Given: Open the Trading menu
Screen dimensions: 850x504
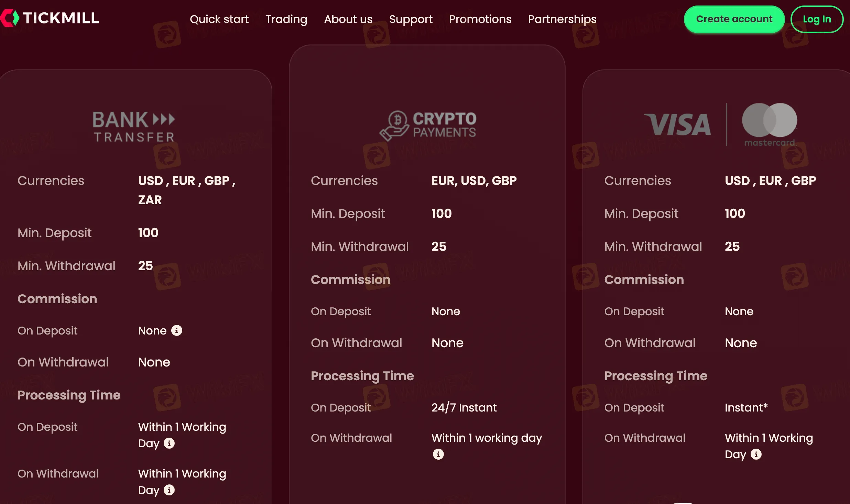Looking at the screenshot, I should [x=286, y=19].
